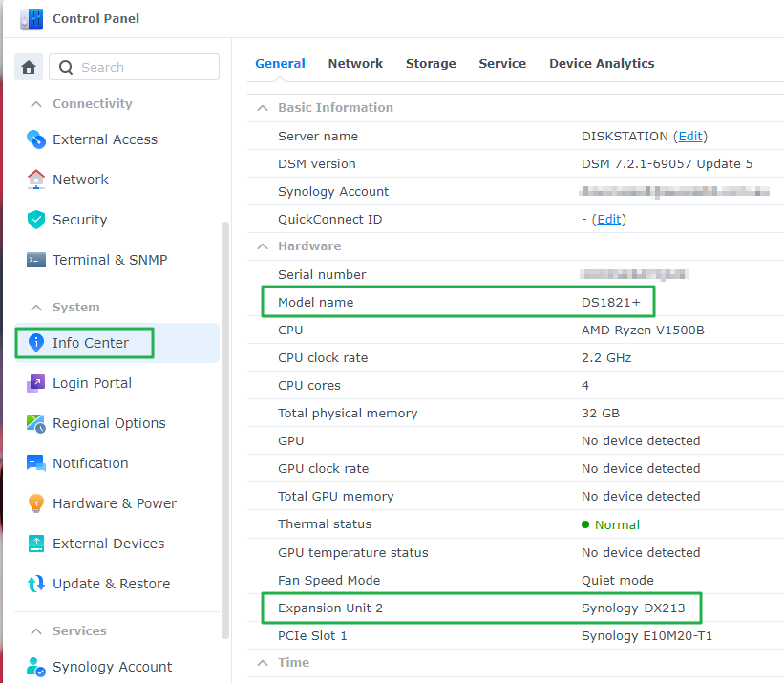Click the search magnifier icon
This screenshot has height=683, width=784.
point(66,67)
